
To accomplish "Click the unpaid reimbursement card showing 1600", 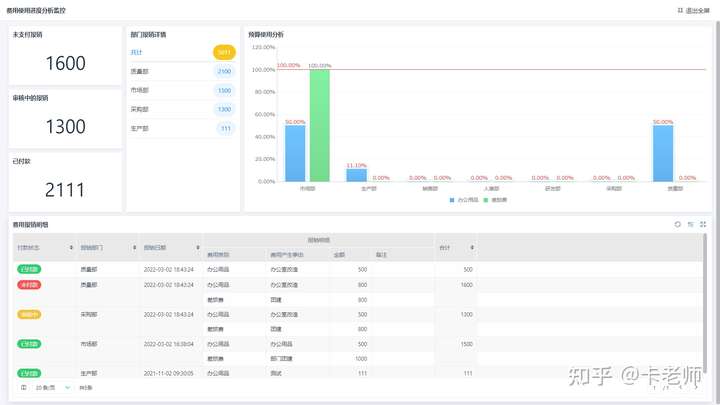I will [x=65, y=56].
